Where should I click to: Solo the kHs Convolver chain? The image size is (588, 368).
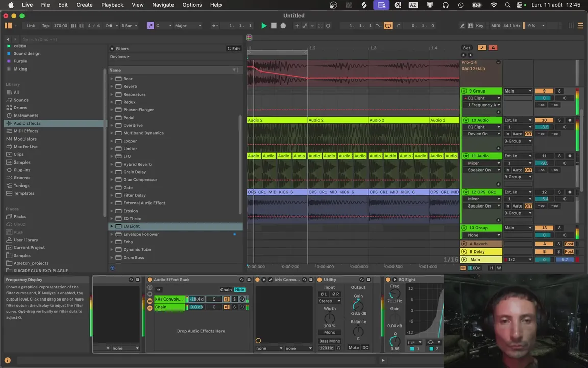(234, 300)
